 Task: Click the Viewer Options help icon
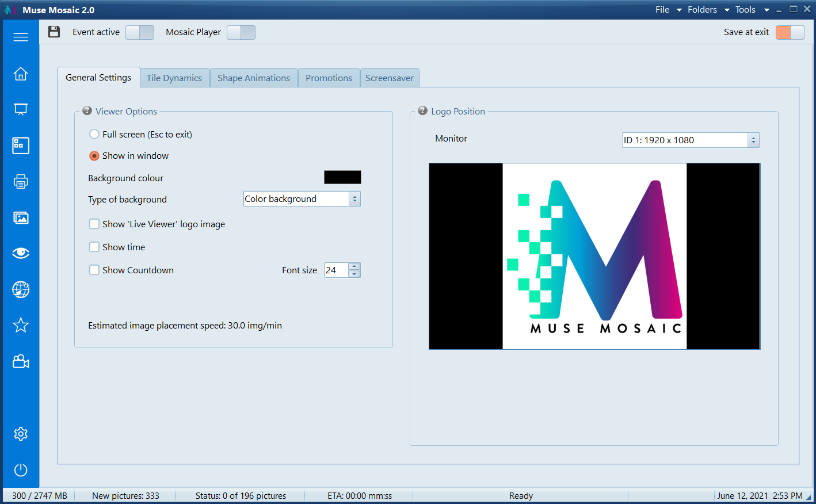[x=86, y=110]
